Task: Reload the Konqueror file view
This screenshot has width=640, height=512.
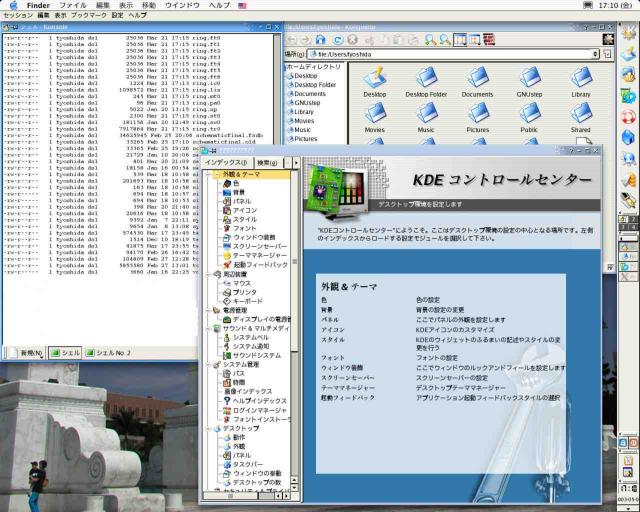Action: pyautogui.click(x=338, y=40)
